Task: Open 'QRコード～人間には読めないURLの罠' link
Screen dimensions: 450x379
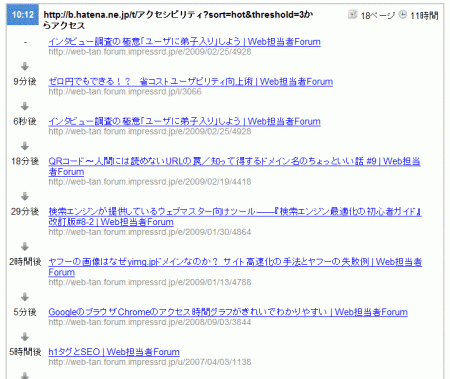Action: (x=234, y=166)
